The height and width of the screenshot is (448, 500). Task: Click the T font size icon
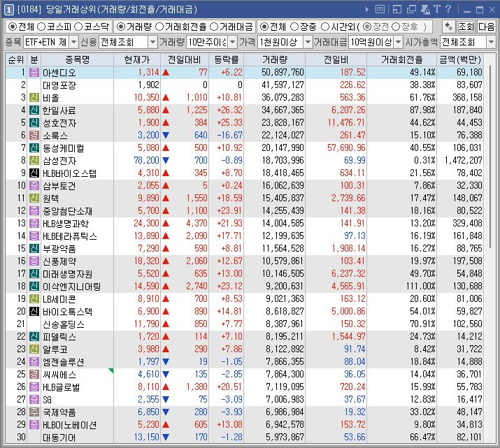coord(437,9)
